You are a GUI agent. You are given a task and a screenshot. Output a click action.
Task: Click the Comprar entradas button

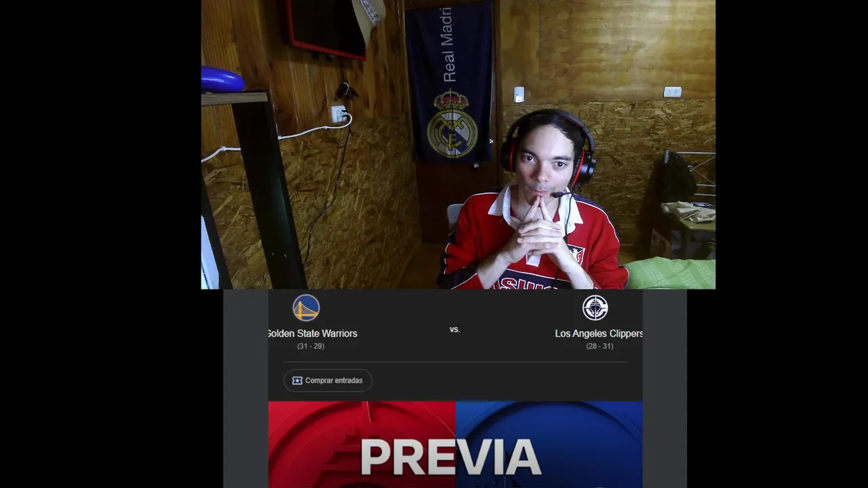click(x=328, y=380)
